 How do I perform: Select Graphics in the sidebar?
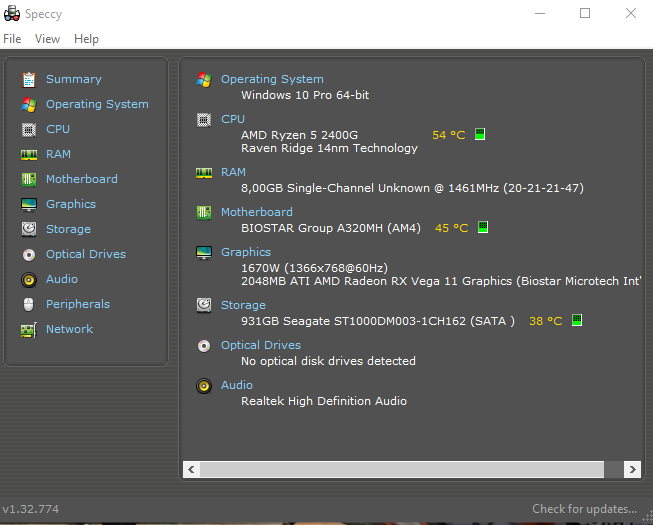pos(71,204)
